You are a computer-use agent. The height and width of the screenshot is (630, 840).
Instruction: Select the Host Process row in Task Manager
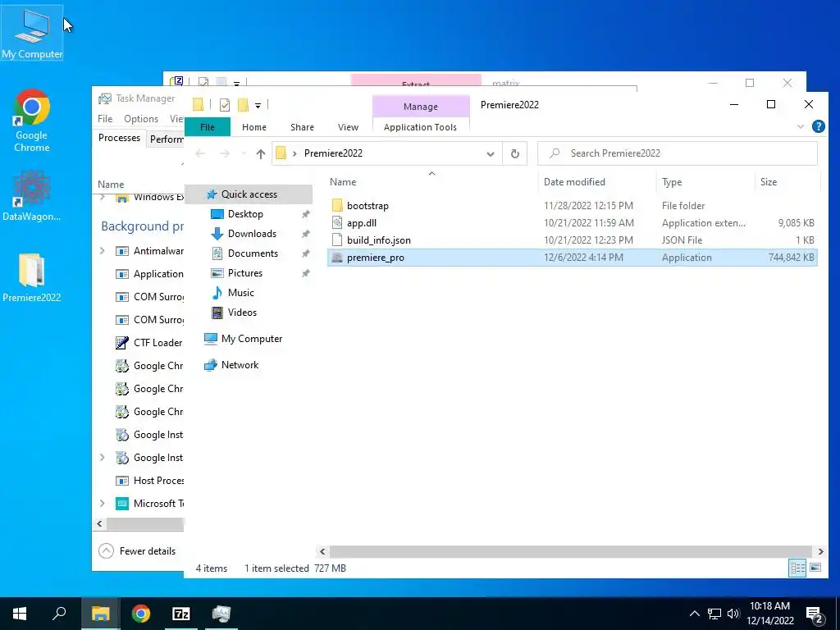(149, 481)
